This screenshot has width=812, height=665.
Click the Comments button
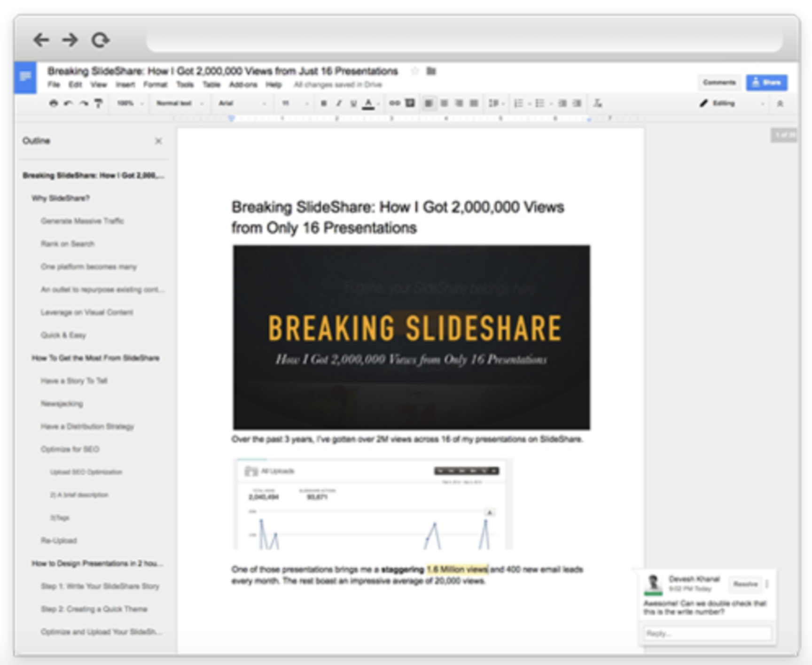pyautogui.click(x=719, y=83)
